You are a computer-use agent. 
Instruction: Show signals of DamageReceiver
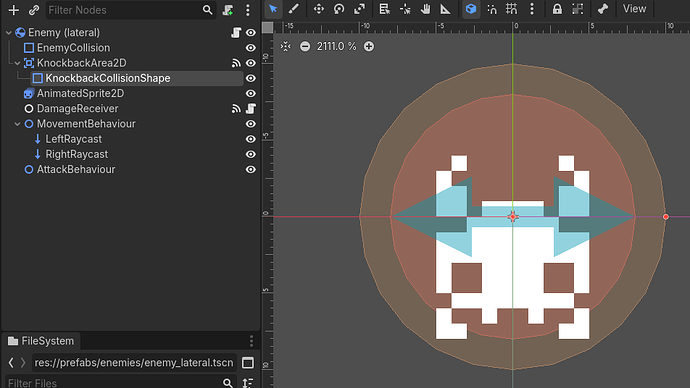tap(236, 109)
